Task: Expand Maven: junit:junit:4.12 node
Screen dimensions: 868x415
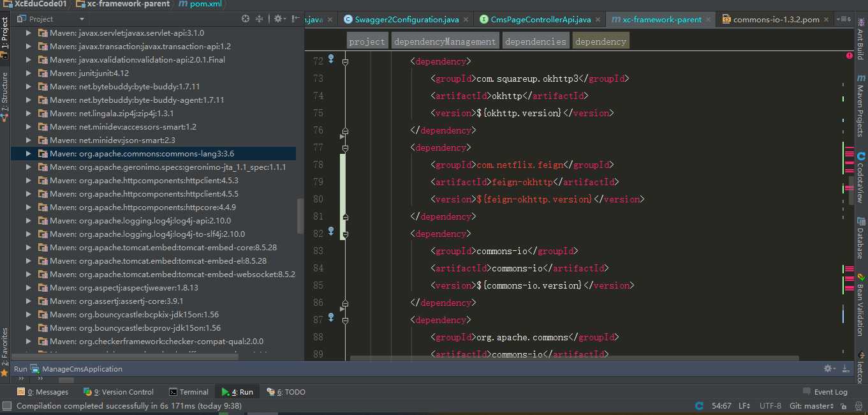Action: pyautogui.click(x=28, y=73)
